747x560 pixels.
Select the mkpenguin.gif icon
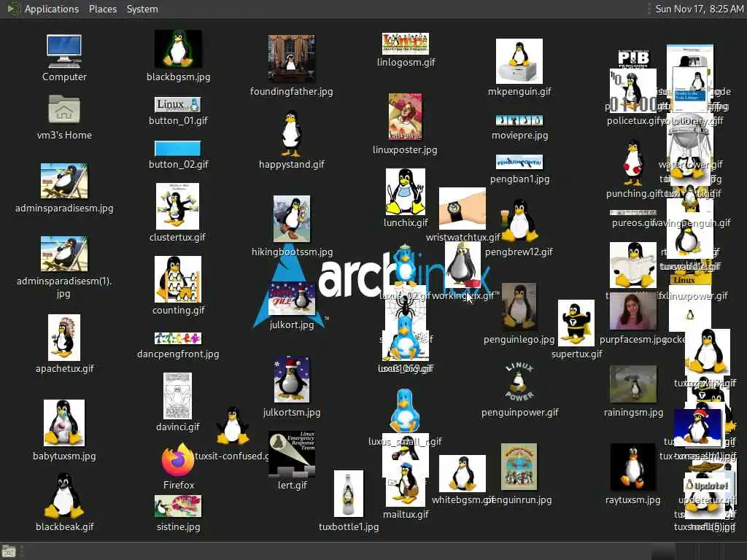519,61
